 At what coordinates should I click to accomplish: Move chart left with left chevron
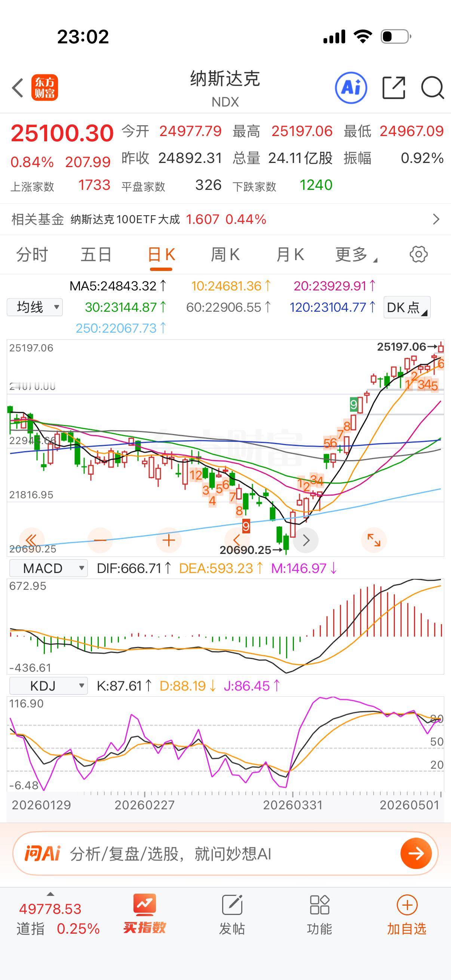point(237,540)
